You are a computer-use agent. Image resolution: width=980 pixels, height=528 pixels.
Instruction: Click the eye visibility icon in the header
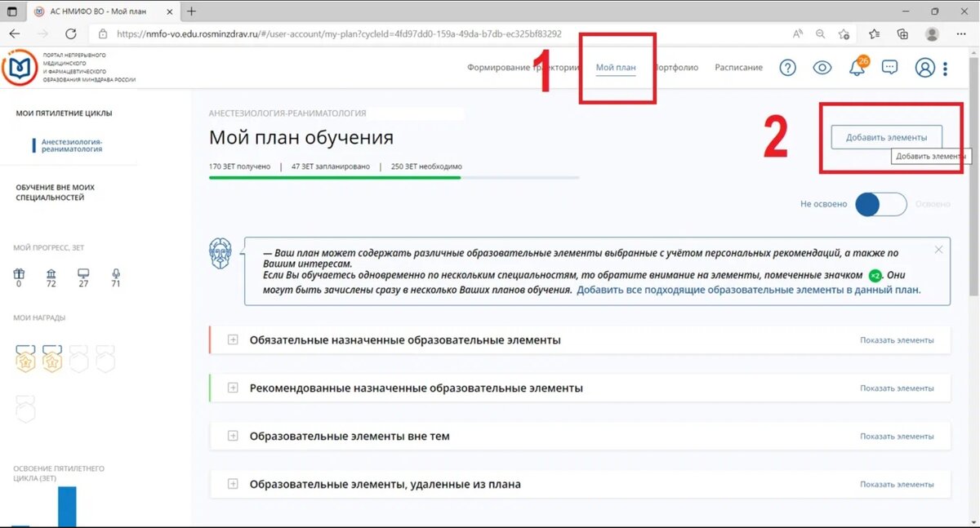(823, 68)
